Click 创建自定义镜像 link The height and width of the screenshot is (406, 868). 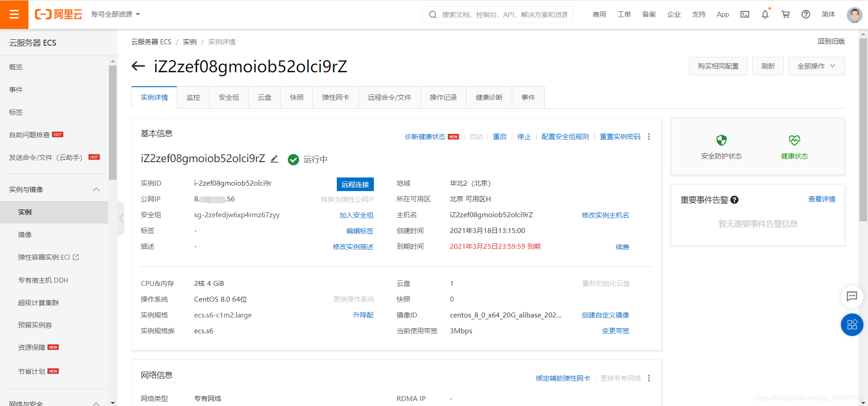605,315
